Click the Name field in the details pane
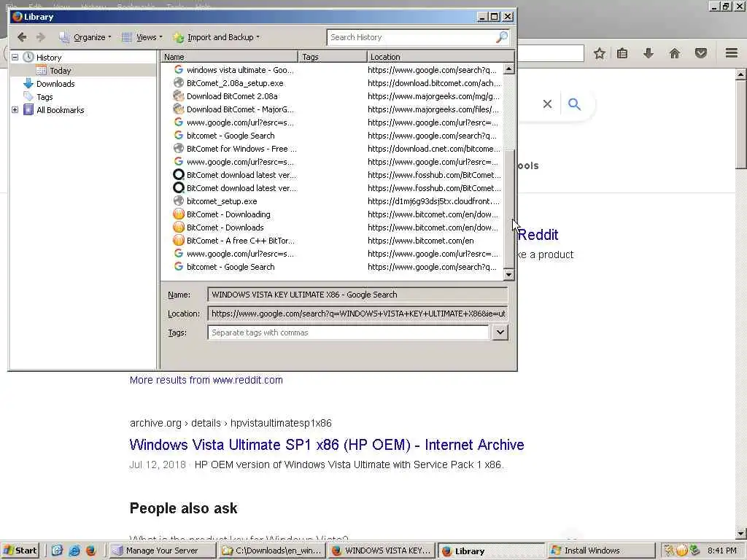747x560 pixels. click(x=357, y=295)
